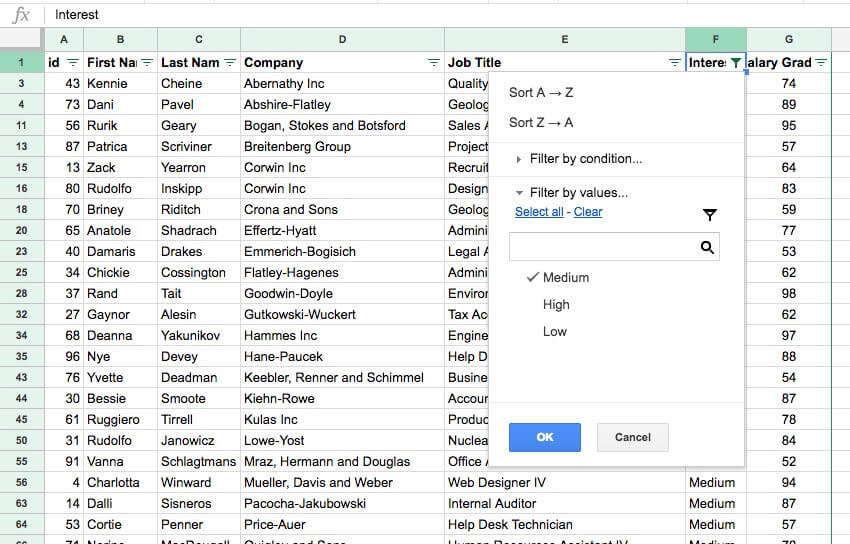Confirm filter with OK button
Screen dimensions: 850x544
click(x=545, y=437)
